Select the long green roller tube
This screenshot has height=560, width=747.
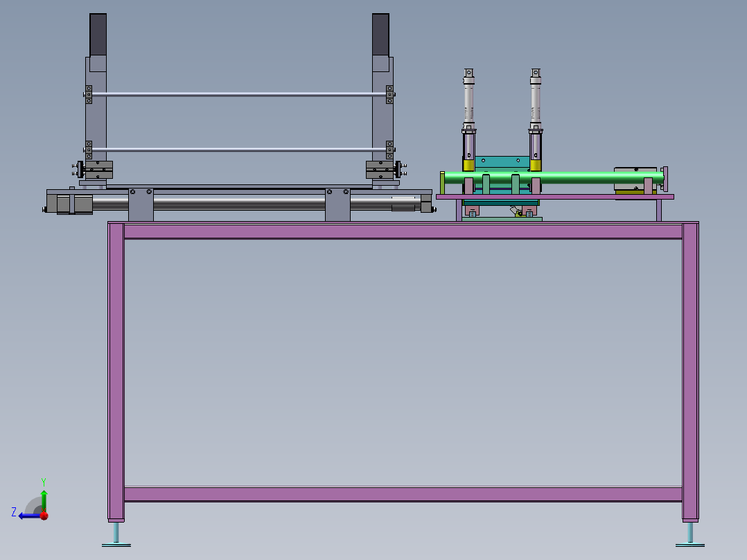(553, 177)
